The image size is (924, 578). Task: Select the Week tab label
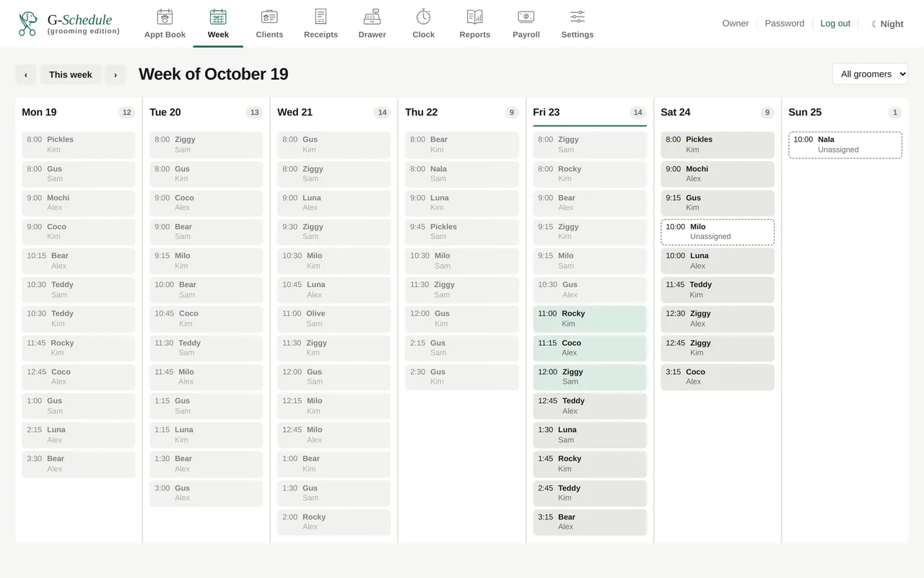click(218, 35)
